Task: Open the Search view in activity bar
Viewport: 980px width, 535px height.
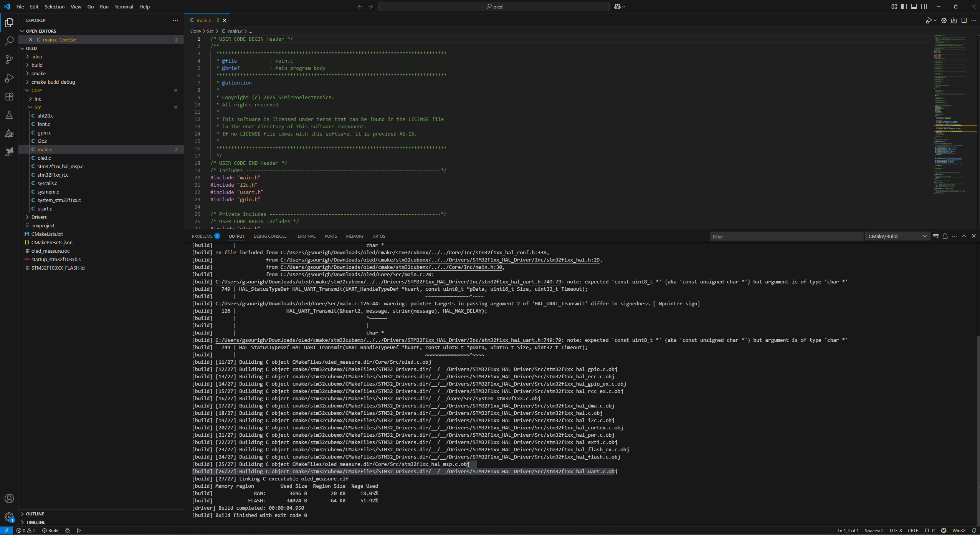Action: point(9,41)
